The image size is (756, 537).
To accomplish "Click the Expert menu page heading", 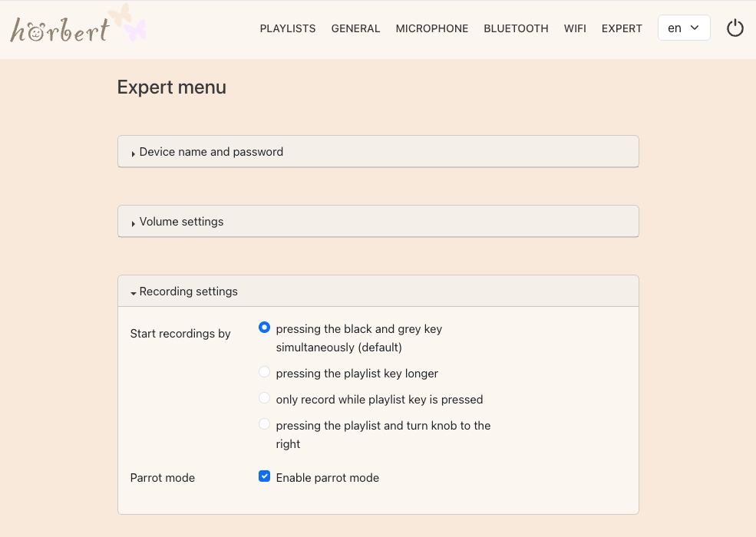I will point(171,87).
